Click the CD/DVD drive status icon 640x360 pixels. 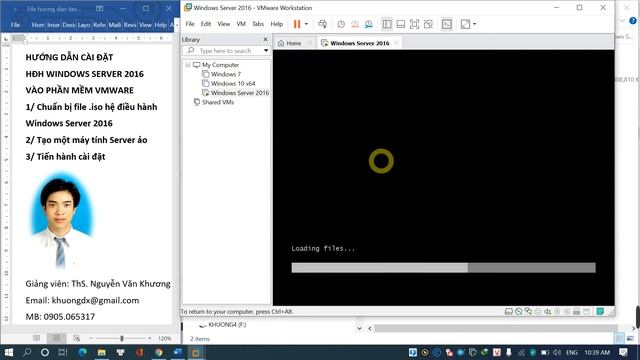pos(518,311)
